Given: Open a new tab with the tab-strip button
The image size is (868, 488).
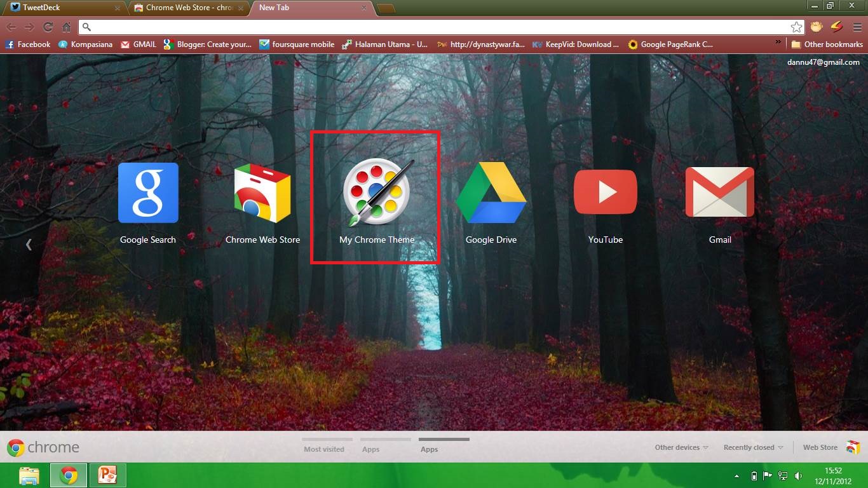Looking at the screenshot, I should [386, 9].
